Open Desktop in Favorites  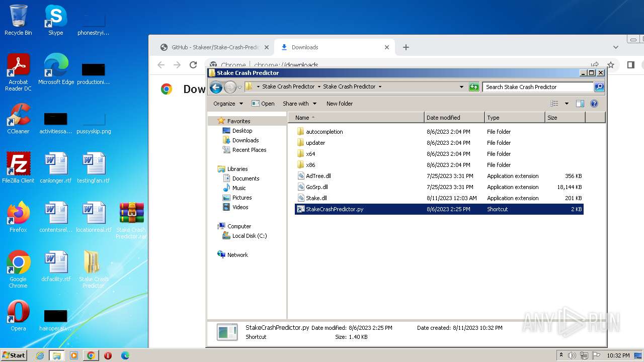pos(242,131)
